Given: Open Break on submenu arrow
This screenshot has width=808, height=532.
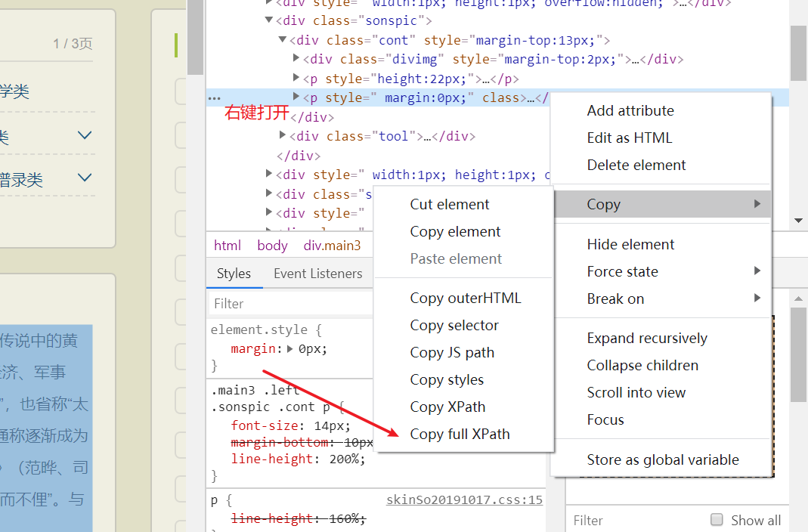Looking at the screenshot, I should click(757, 298).
